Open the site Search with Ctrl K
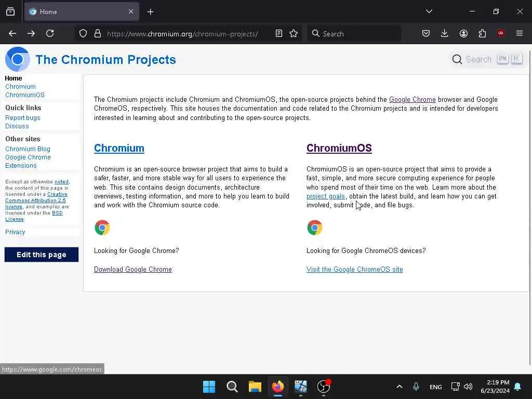This screenshot has width=532, height=399. click(487, 59)
